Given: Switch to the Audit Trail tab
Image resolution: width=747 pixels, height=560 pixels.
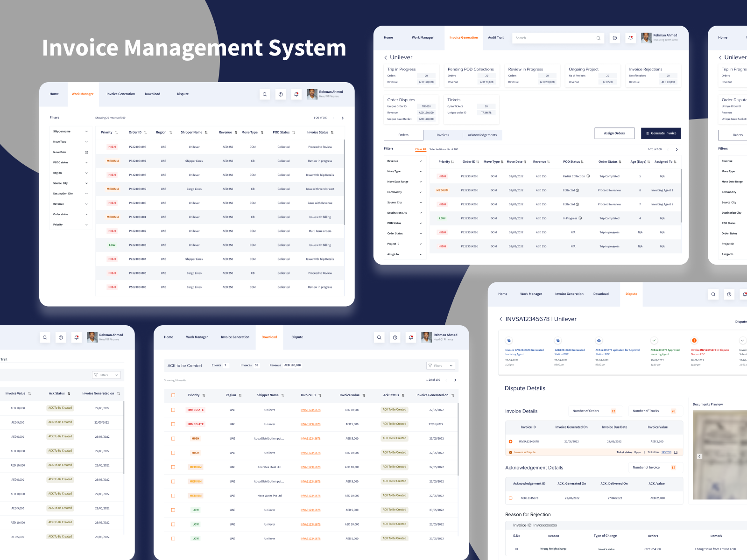Looking at the screenshot, I should [x=495, y=38].
